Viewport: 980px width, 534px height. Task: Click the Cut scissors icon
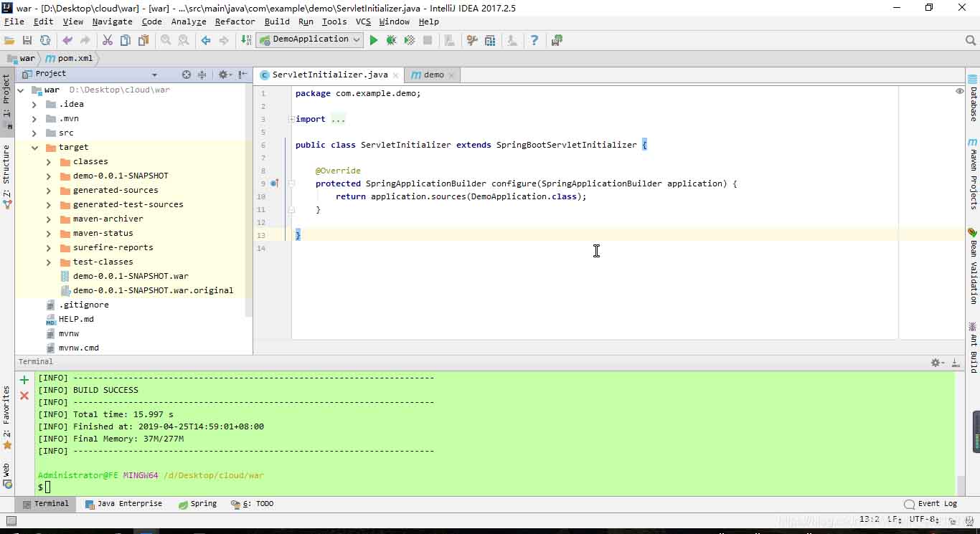(108, 41)
